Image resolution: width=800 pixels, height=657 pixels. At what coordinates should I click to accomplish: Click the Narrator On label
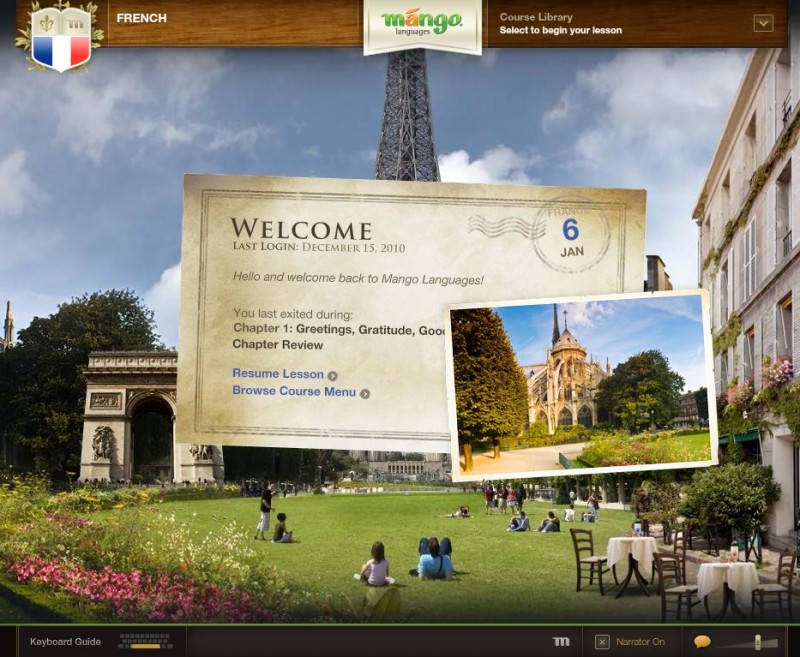(640, 642)
